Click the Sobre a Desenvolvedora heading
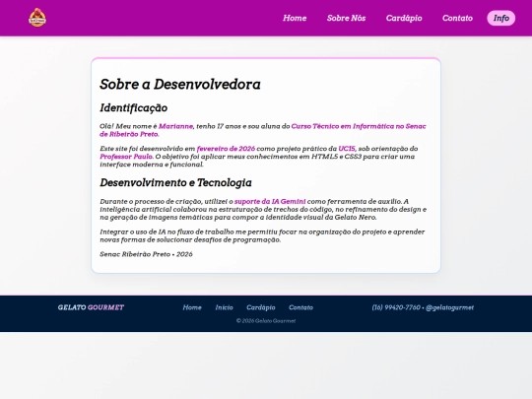 point(180,84)
